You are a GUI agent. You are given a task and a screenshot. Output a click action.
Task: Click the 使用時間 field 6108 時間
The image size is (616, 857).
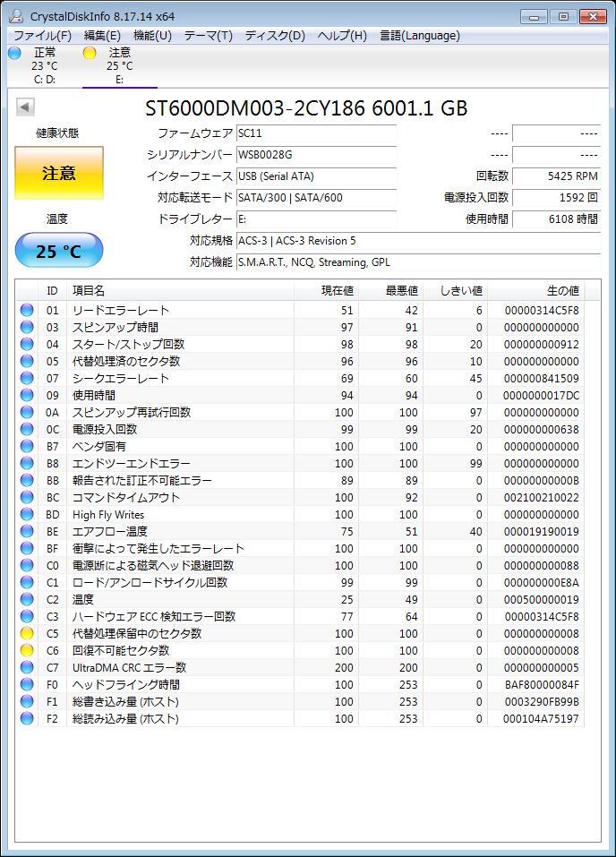click(556, 219)
